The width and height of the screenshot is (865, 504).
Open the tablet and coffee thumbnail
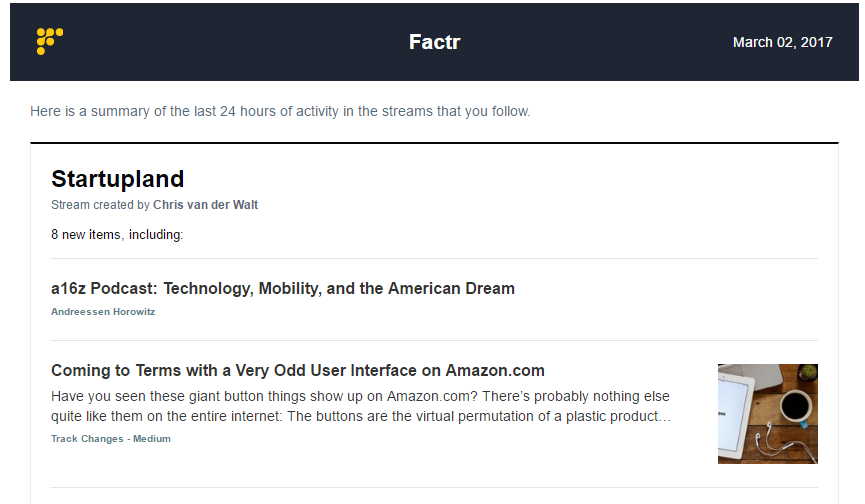click(767, 414)
